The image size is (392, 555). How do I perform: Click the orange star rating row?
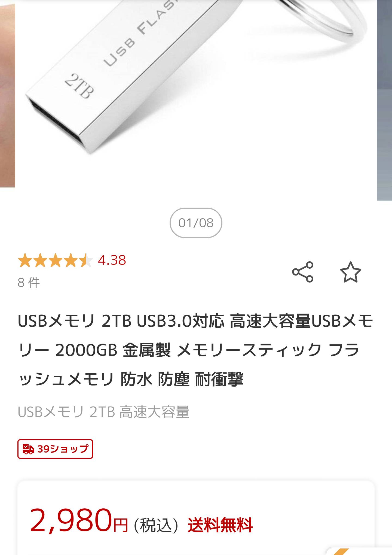pos(55,260)
